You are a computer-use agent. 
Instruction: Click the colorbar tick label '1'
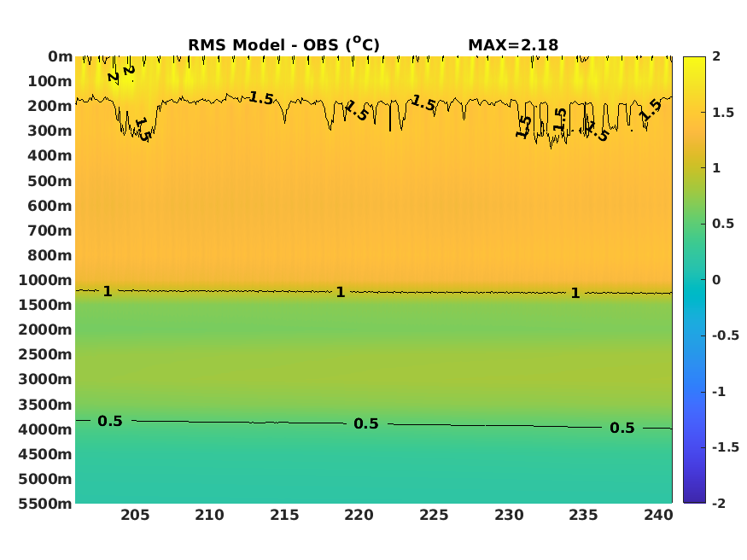click(x=716, y=168)
